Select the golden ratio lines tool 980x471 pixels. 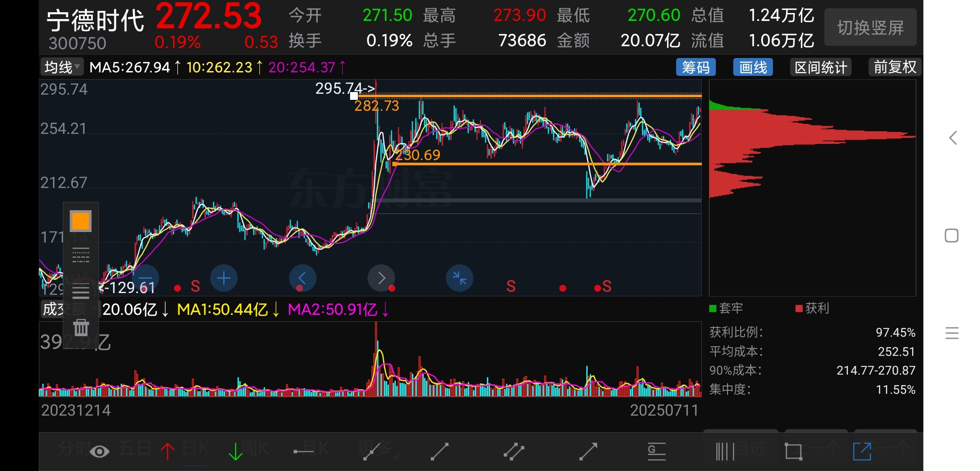pyautogui.click(x=657, y=452)
